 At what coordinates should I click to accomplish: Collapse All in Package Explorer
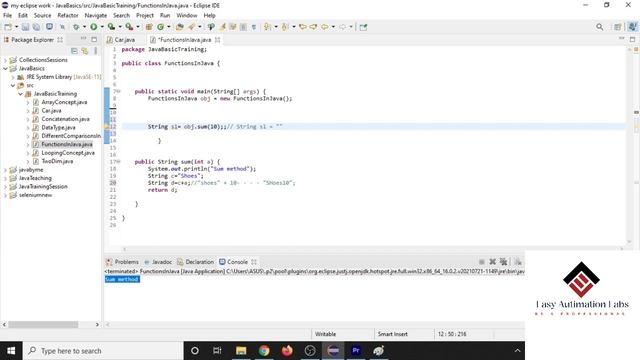pos(74,51)
